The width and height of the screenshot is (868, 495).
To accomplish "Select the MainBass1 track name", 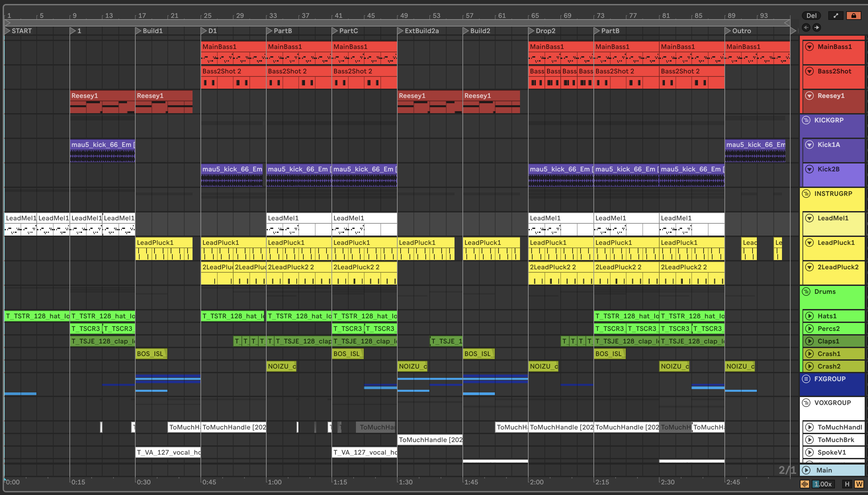I will [x=834, y=47].
